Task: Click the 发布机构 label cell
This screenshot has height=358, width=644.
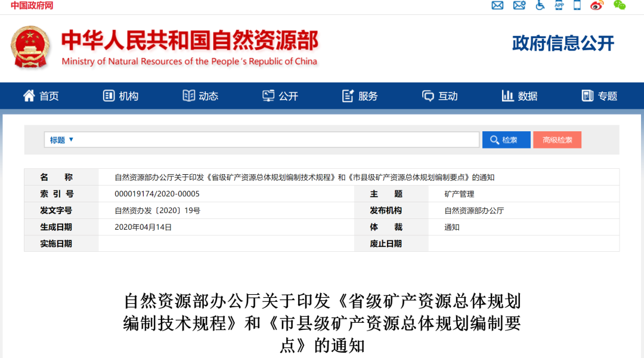Action: [x=391, y=211]
